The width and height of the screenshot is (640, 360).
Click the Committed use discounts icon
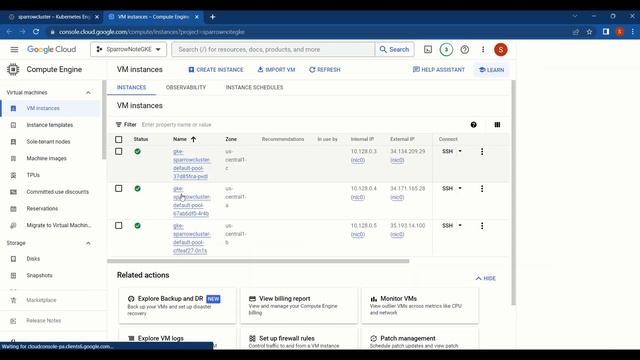point(13,192)
